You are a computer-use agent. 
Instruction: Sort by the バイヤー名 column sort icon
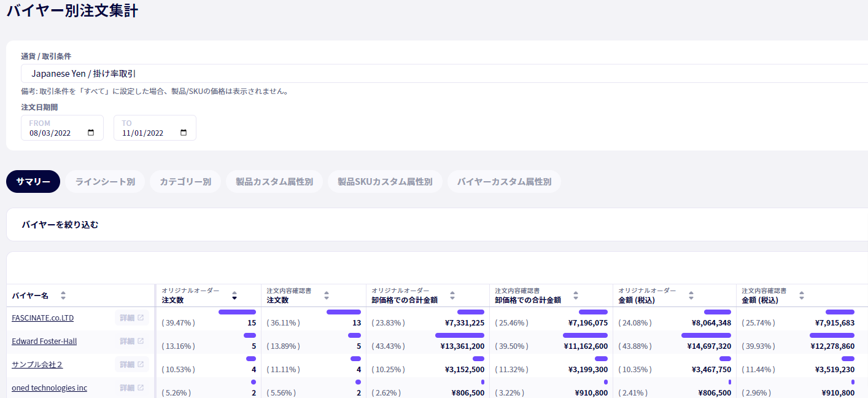pyautogui.click(x=63, y=295)
